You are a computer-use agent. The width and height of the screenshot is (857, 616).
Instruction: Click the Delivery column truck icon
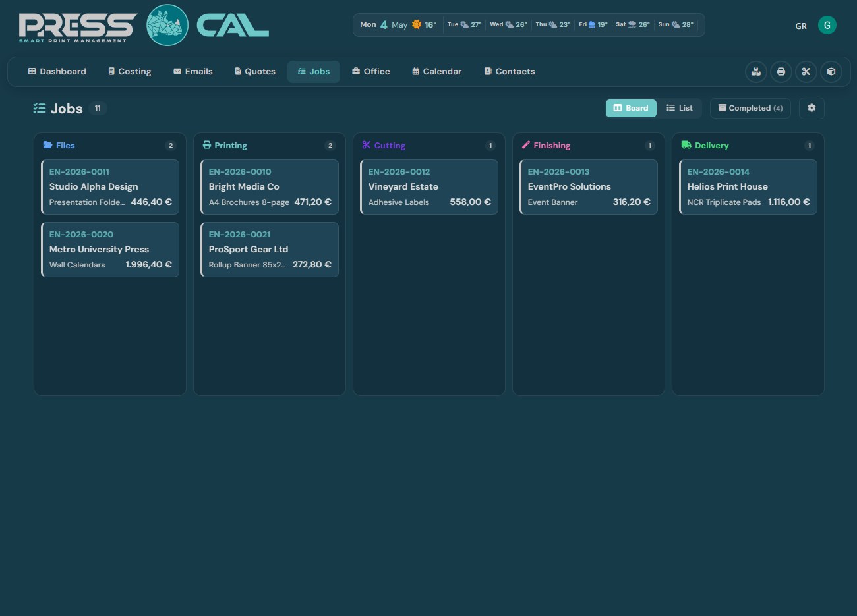[x=686, y=145]
